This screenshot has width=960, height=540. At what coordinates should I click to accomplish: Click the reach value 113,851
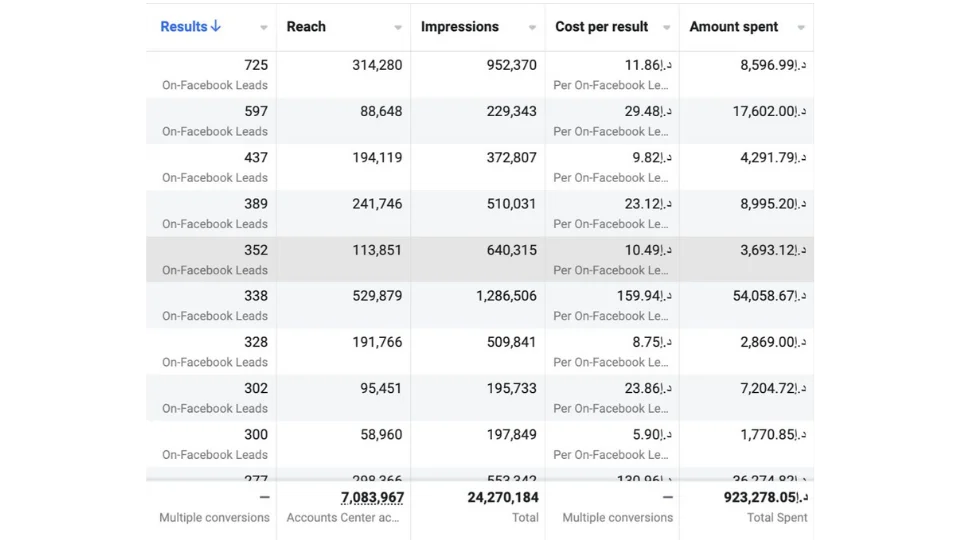[x=377, y=250]
